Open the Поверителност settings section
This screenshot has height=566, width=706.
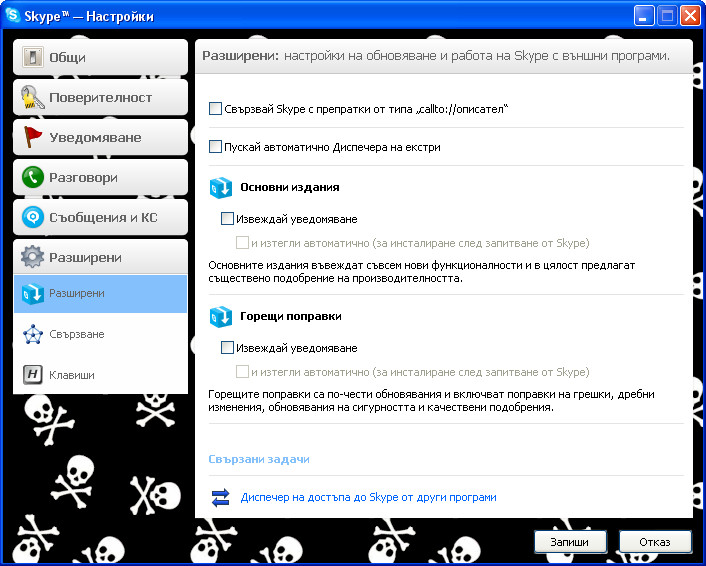click(x=100, y=97)
